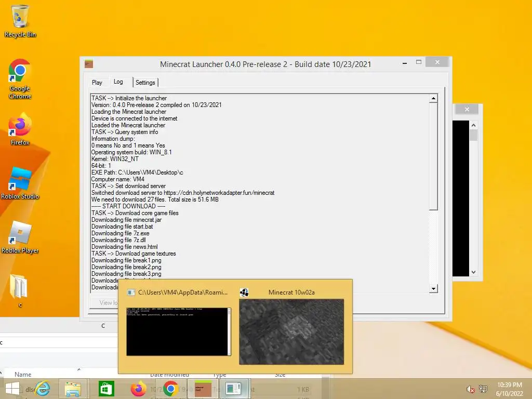Click the command prompt preview icon

click(131, 292)
